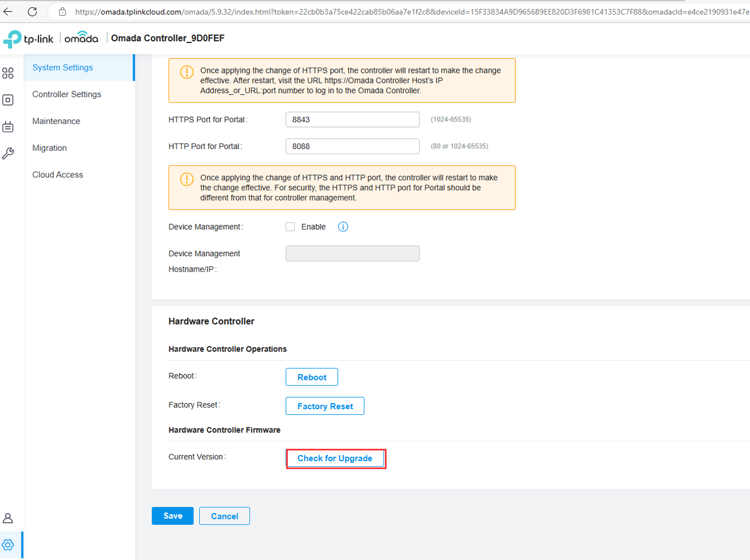Click the tp-link Omada logo
Screen dimensions: 750x560
click(x=51, y=38)
